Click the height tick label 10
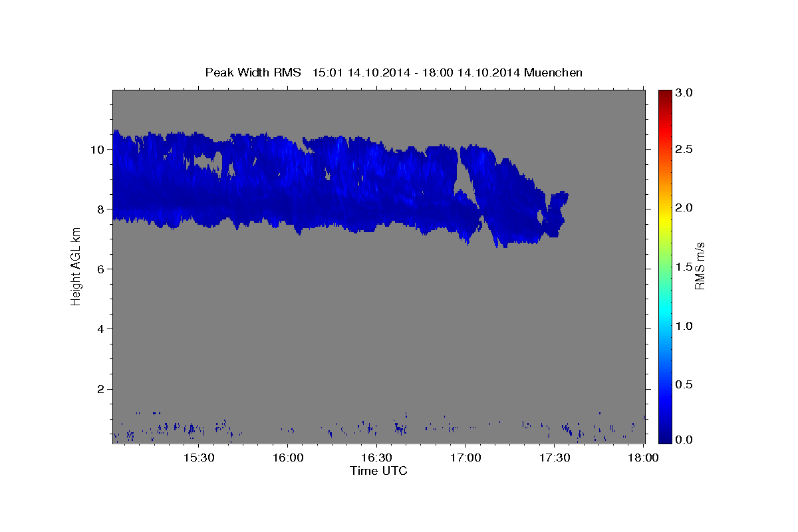Screen dimensions: 798x532 pyautogui.click(x=98, y=149)
